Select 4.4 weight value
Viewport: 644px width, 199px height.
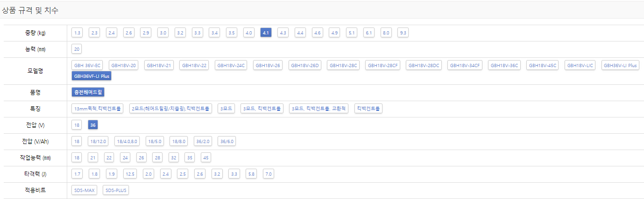(x=300, y=33)
